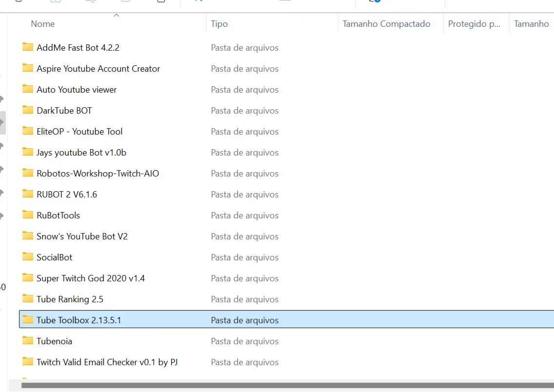Select the RuBotTools folder icon
Viewport: 554px width, 392px height.
(x=27, y=215)
